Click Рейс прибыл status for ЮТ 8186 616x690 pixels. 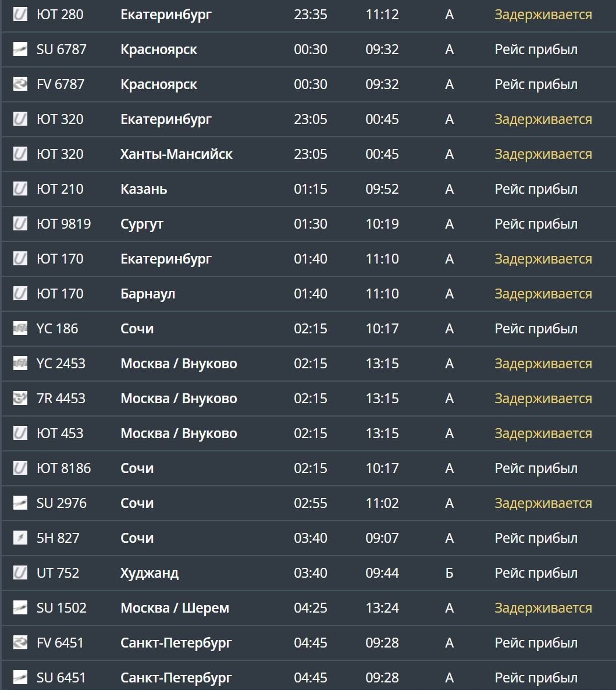(x=536, y=468)
